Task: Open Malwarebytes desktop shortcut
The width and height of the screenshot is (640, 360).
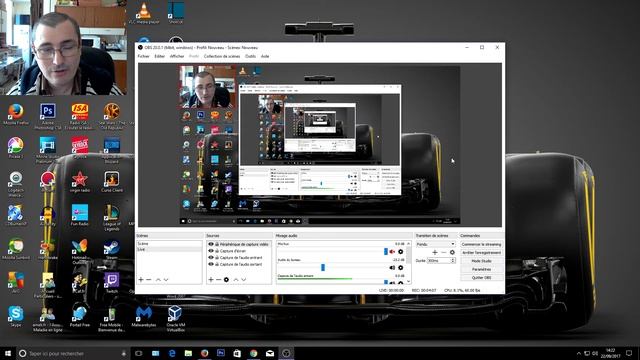Action: 144,316
